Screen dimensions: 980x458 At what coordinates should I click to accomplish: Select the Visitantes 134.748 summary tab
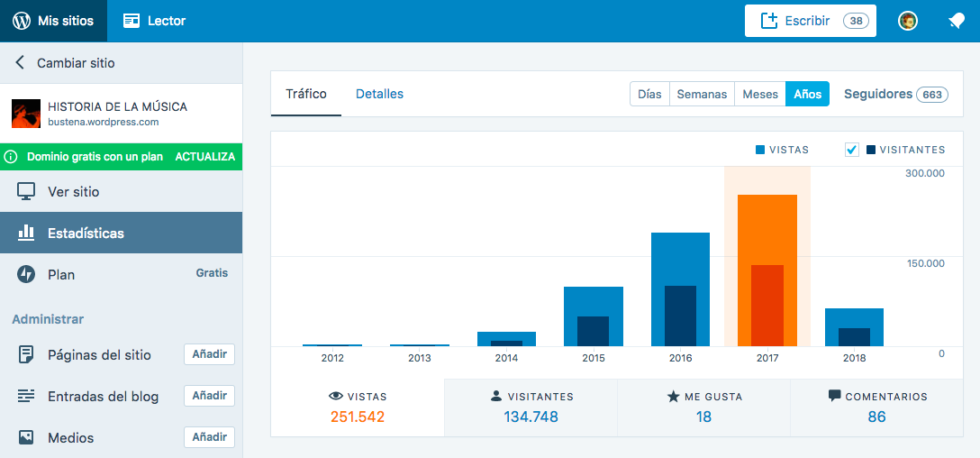coord(531,408)
